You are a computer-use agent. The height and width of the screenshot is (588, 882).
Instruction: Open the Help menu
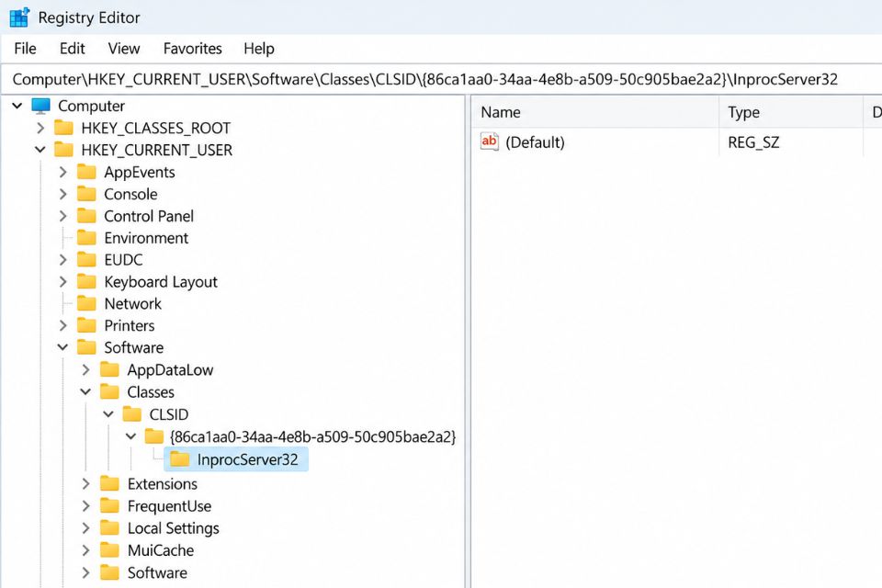point(259,49)
